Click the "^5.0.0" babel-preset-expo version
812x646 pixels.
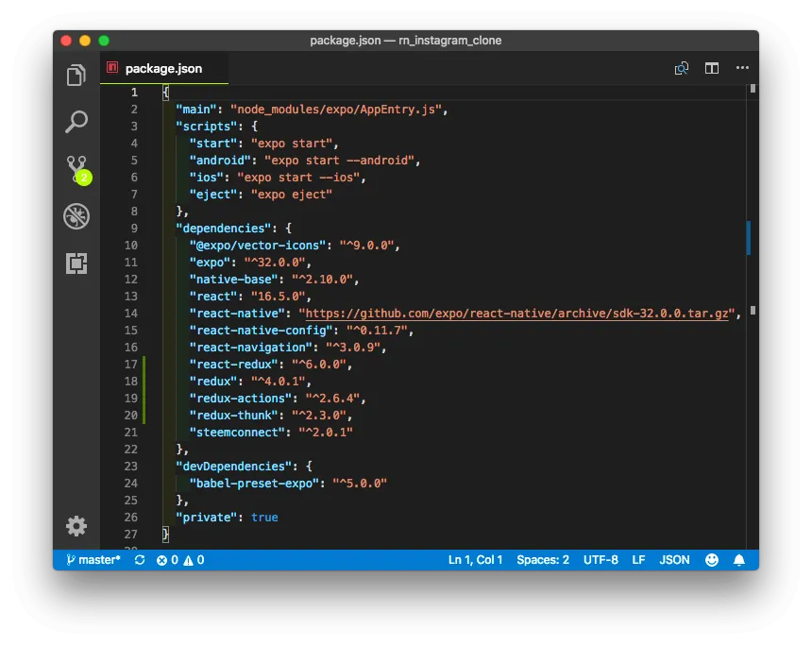pyautogui.click(x=360, y=484)
